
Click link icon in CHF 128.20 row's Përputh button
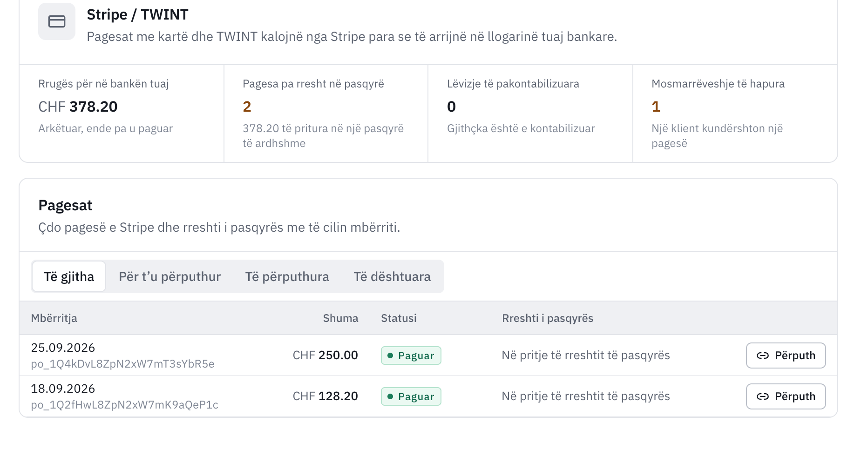coord(763,396)
